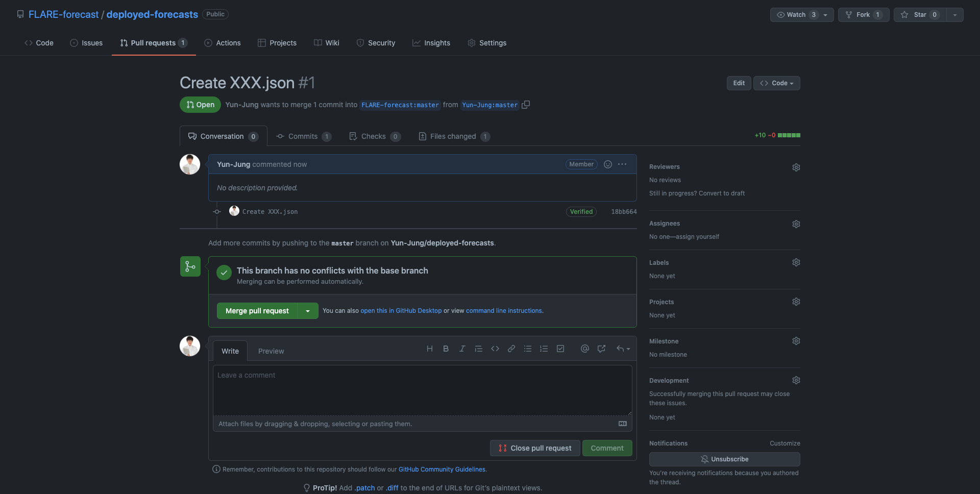980x494 pixels.
Task: Click the deployed-forecasts repository link
Action: point(152,14)
